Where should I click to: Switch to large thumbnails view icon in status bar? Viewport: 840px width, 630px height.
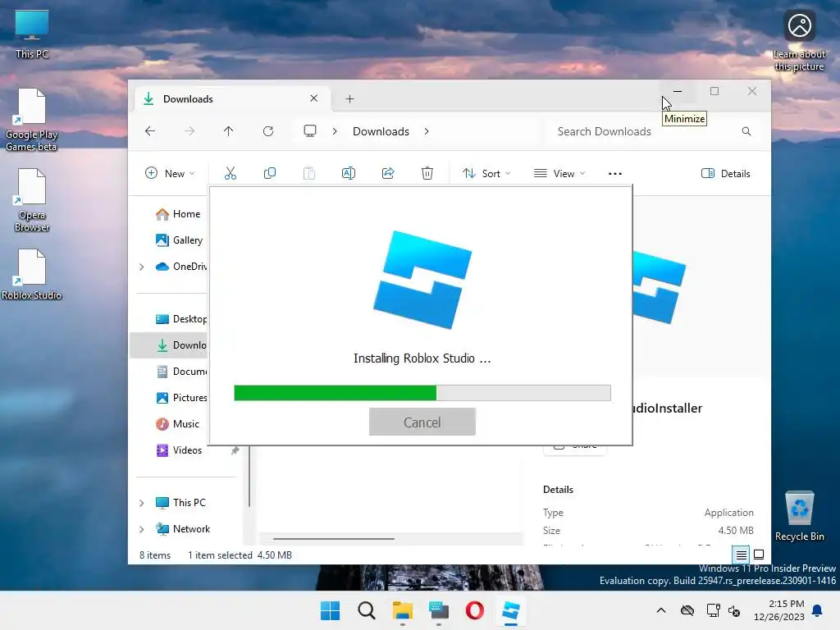[x=759, y=555]
